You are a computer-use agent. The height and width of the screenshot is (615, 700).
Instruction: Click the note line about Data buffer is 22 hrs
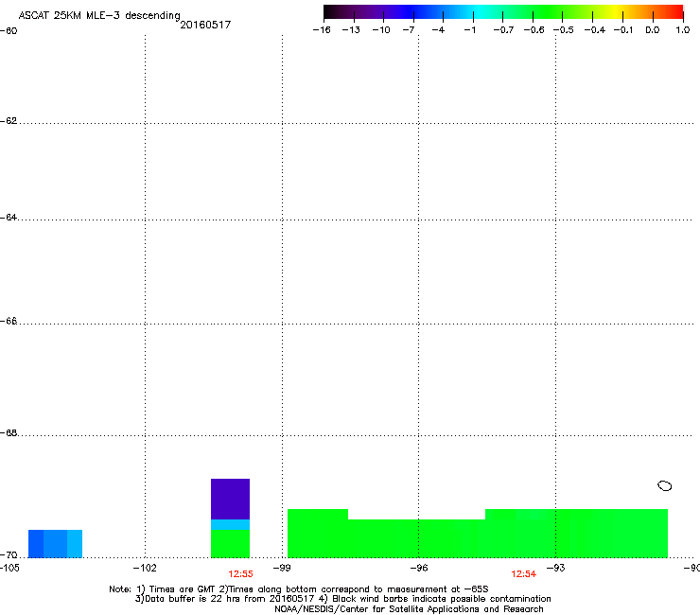(342, 599)
